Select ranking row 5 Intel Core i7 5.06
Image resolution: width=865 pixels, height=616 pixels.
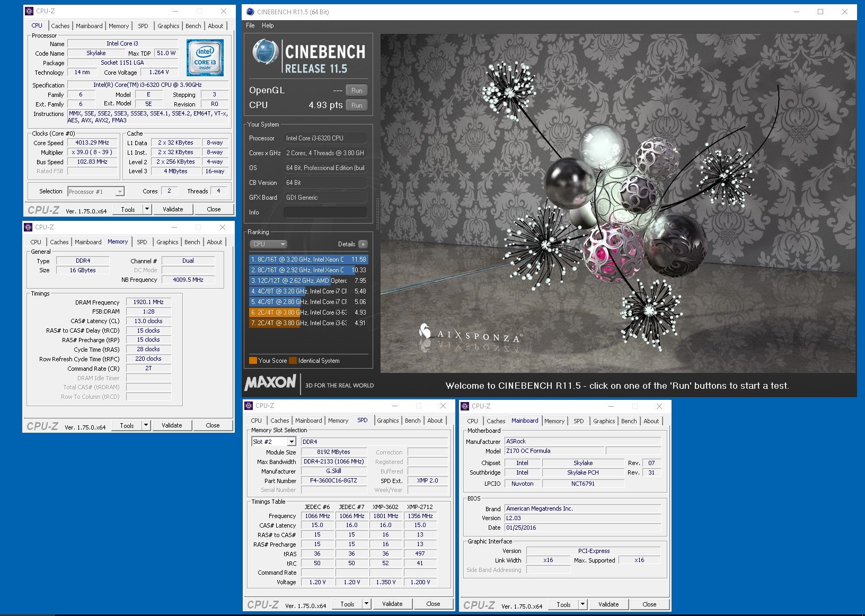pyautogui.click(x=308, y=302)
